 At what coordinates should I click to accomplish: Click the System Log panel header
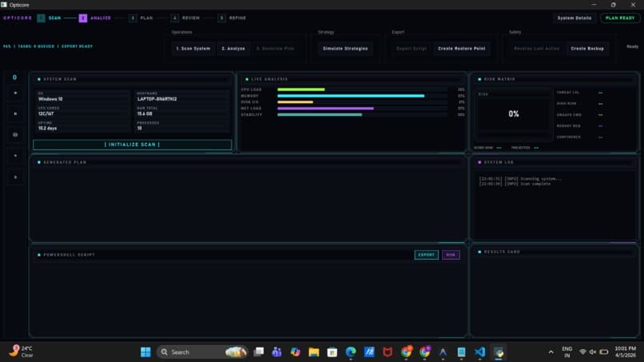click(x=555, y=162)
